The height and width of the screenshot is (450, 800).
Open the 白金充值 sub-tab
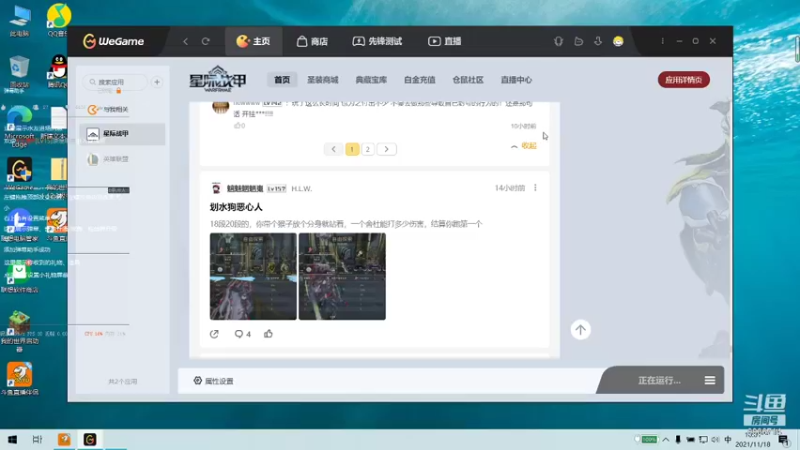pyautogui.click(x=419, y=80)
